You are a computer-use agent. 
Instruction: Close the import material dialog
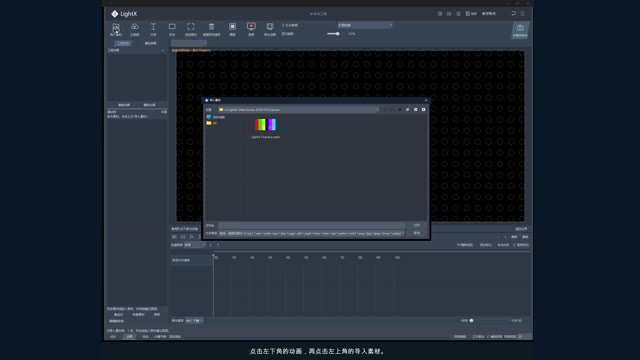[x=426, y=100]
